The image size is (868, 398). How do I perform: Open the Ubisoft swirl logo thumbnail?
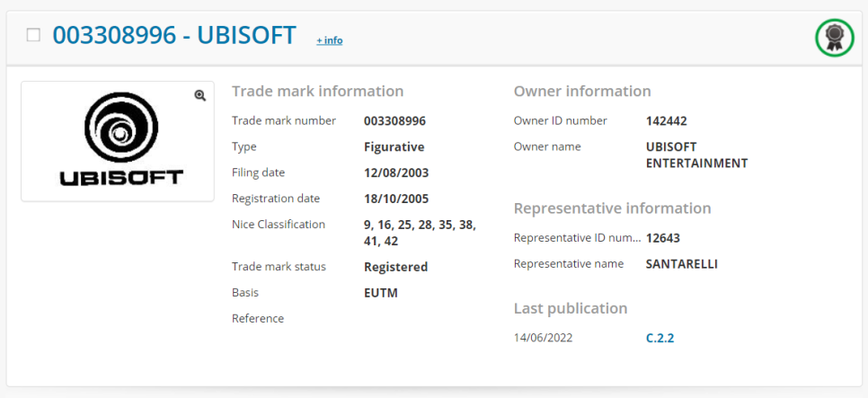click(118, 141)
